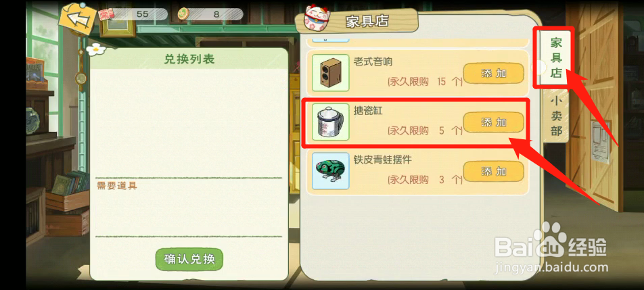
Task: Confirm exchange with 确认兑换 button
Action: tap(189, 259)
